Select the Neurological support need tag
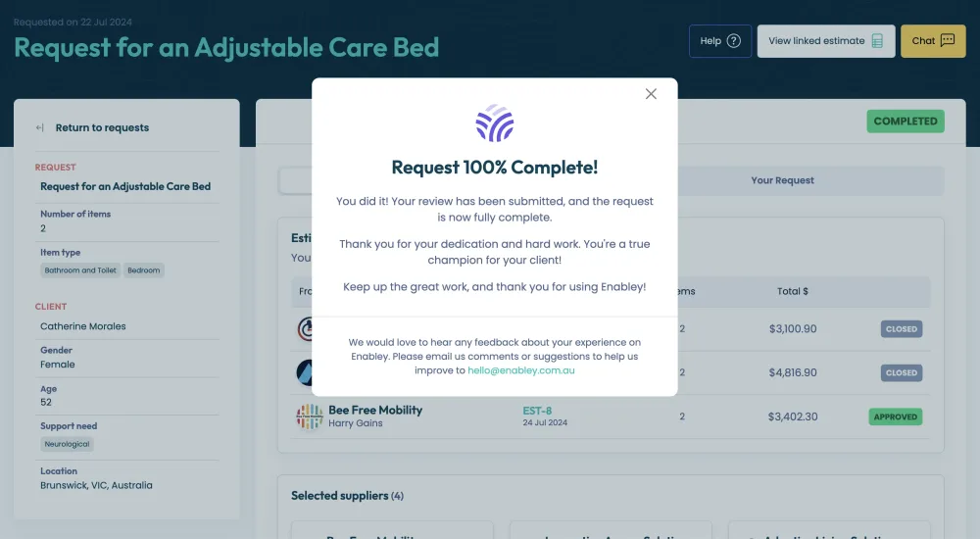The width and height of the screenshot is (980, 539). click(x=67, y=444)
